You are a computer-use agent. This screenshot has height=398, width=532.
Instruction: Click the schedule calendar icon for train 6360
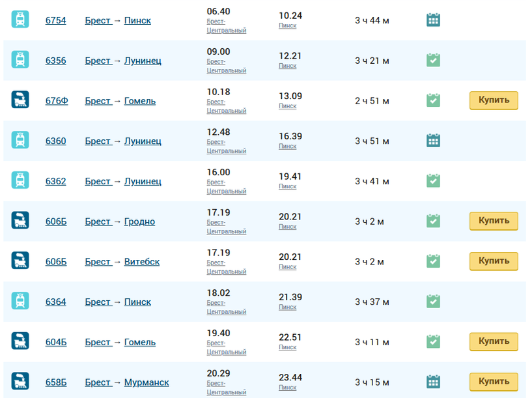[433, 141]
